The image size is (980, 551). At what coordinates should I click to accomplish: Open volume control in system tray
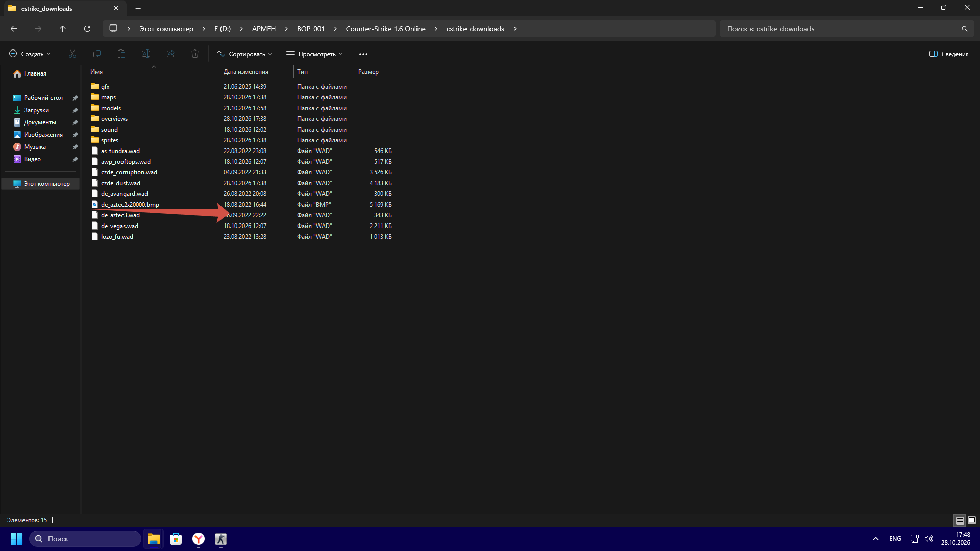929,539
